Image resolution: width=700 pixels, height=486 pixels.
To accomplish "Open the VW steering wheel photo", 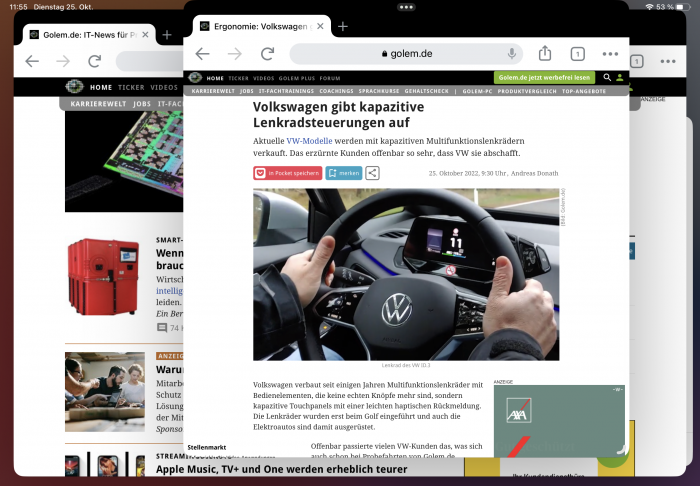I will tap(406, 274).
